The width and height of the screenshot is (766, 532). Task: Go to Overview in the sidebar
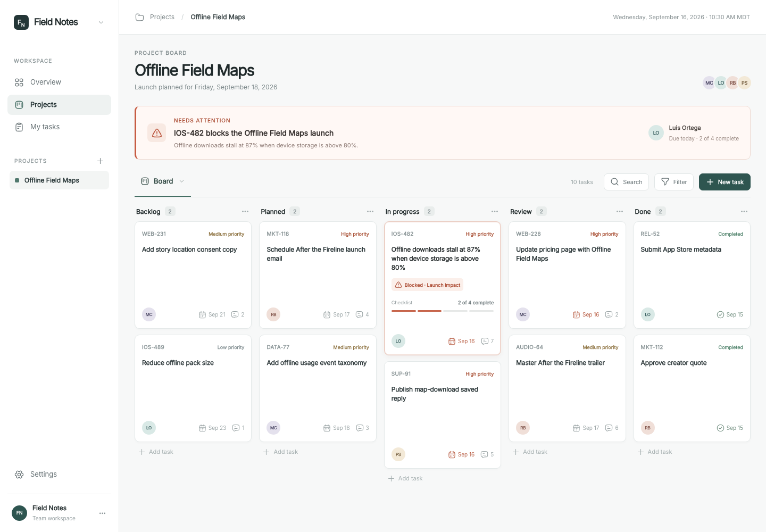point(59,82)
